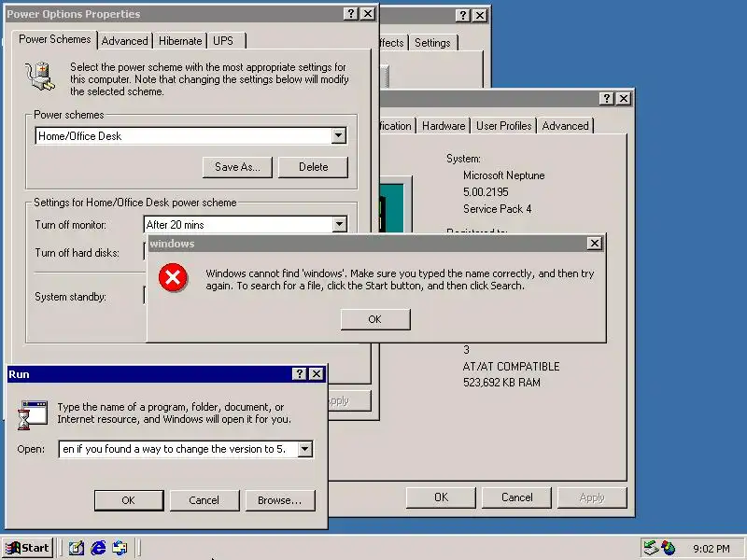Click 'AT/AT COMPATIBLE' text
The height and width of the screenshot is (560, 747).
coord(511,367)
